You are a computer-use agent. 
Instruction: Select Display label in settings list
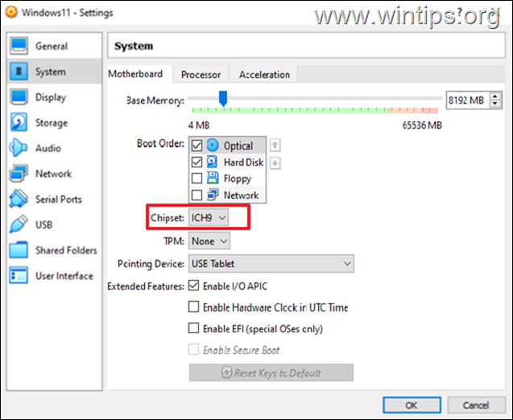51,97
